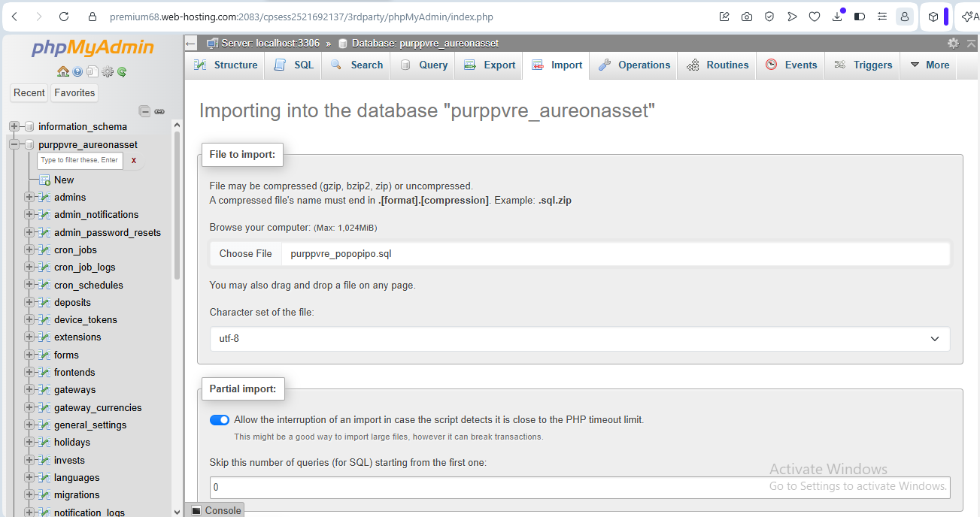Switch to the SQL tab
The image size is (980, 517).
(294, 65)
